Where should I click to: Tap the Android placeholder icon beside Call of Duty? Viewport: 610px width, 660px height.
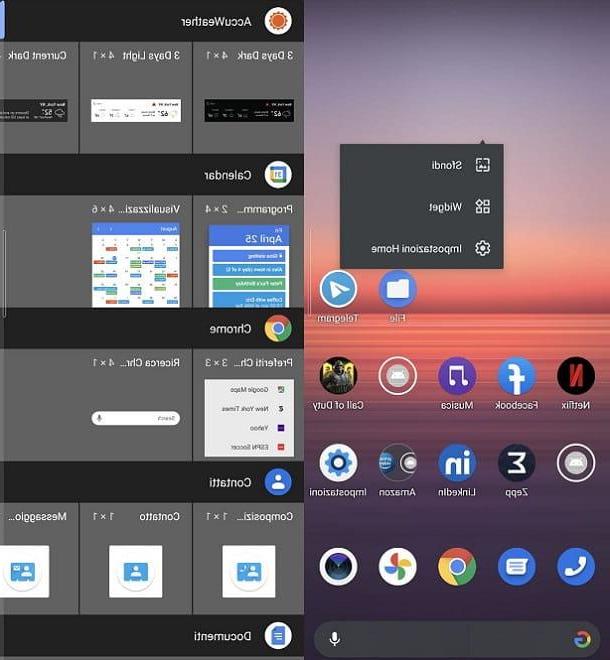click(397, 376)
